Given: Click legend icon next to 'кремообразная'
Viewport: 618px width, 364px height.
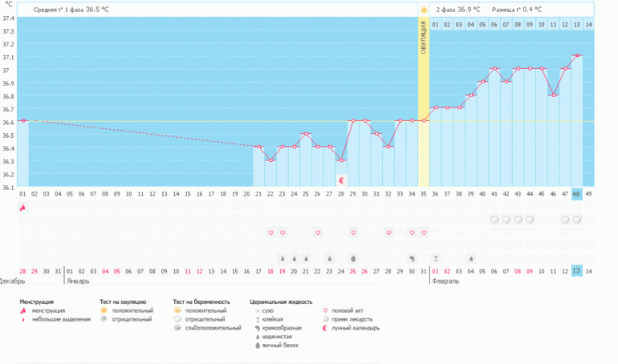Looking at the screenshot, I should click(258, 328).
